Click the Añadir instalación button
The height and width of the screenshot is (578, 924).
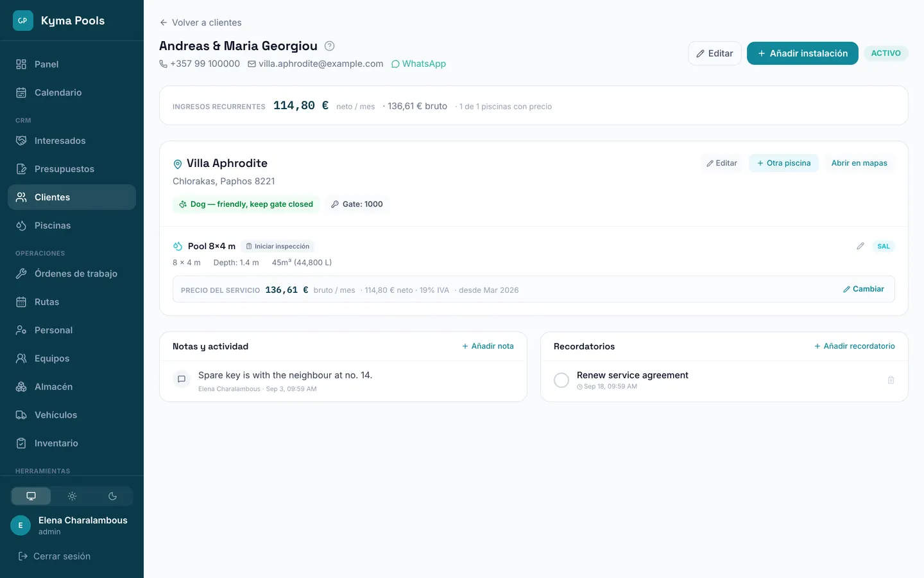(802, 53)
